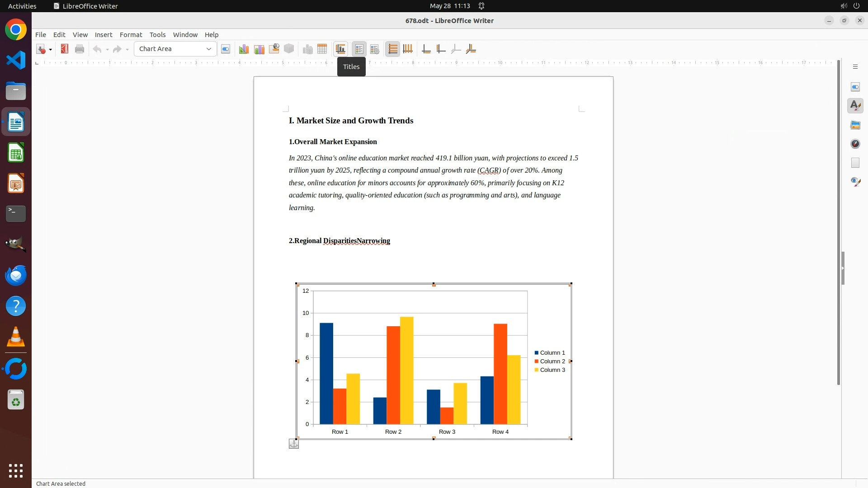Click the Chart Wall format icon

(x=259, y=49)
